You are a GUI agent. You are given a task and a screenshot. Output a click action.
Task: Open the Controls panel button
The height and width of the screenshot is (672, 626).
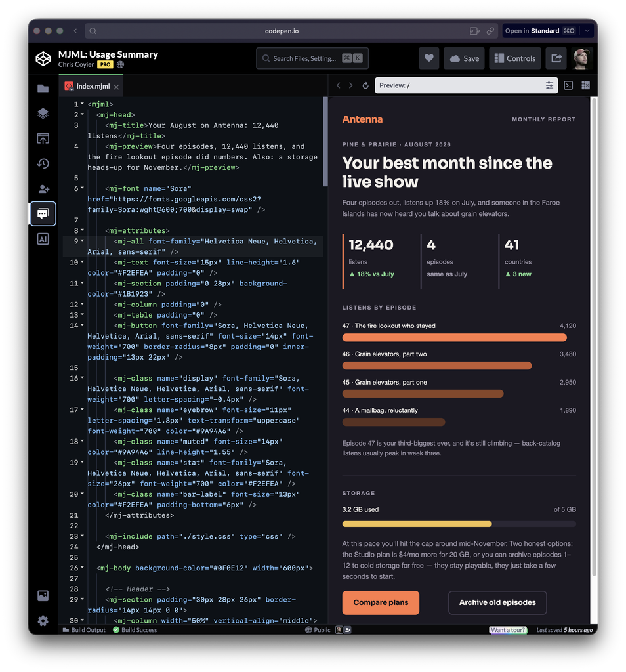(x=515, y=58)
